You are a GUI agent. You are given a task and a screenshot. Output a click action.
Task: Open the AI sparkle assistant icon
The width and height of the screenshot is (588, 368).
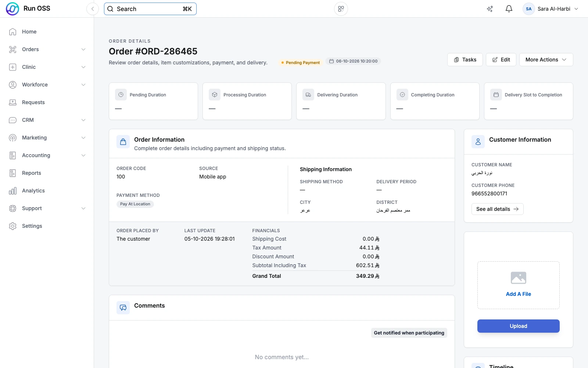490,9
